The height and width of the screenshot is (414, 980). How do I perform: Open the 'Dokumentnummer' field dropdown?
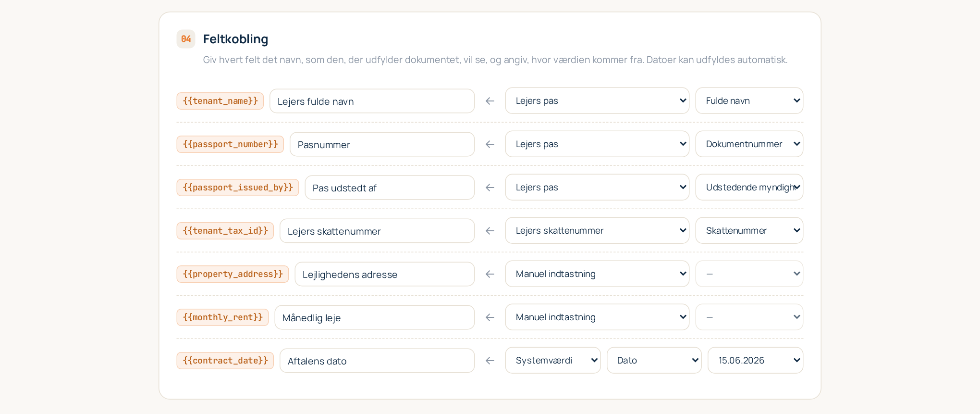click(749, 144)
